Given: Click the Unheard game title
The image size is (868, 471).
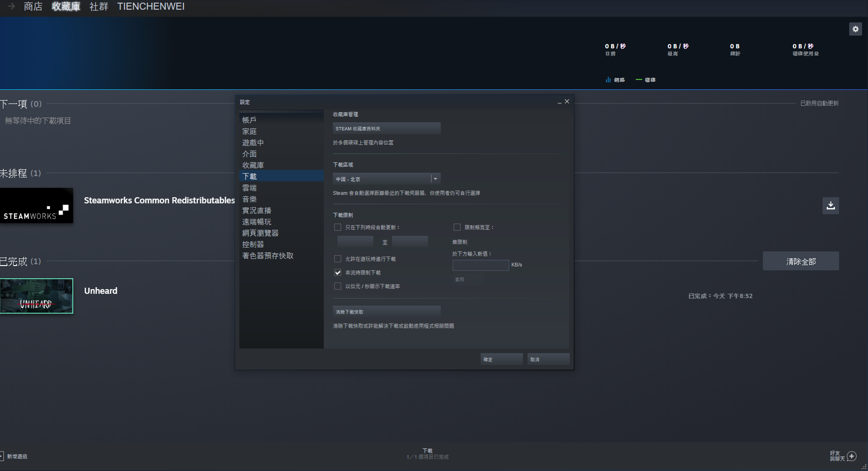Looking at the screenshot, I should point(101,291).
